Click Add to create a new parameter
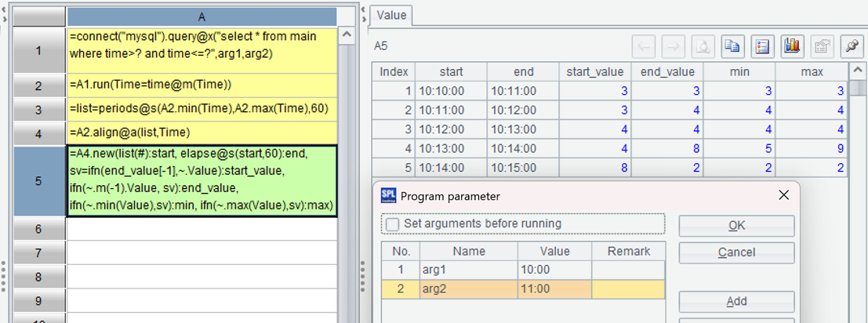The image size is (868, 323). click(x=736, y=302)
